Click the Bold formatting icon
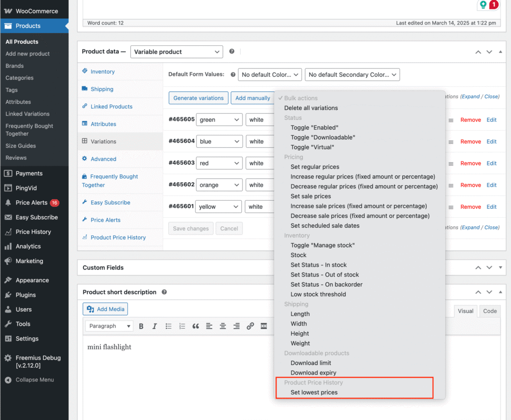Screen dimensions: 511x420 (141, 326)
